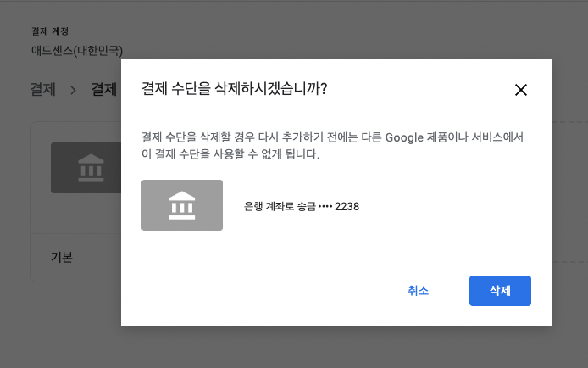Screen dimensions: 588x368
Task: Click the blue 삭제 button
Action: tap(500, 291)
